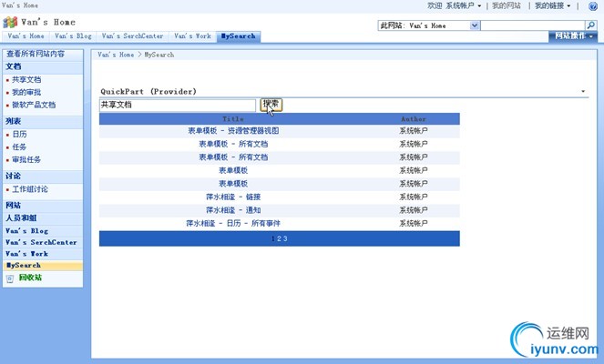Expand the 我的链接 dropdown
This screenshot has height=364, width=604.
[x=552, y=5]
